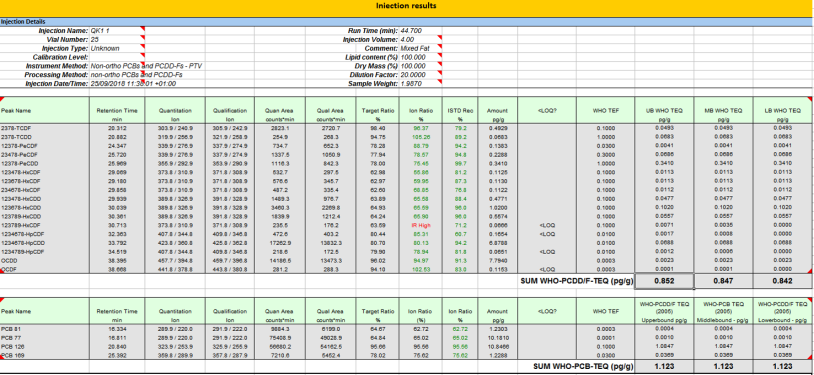Screen dimensions: 814x375
Task: Click Quan Area "75408.9" for PCB 77
Action: [280, 338]
